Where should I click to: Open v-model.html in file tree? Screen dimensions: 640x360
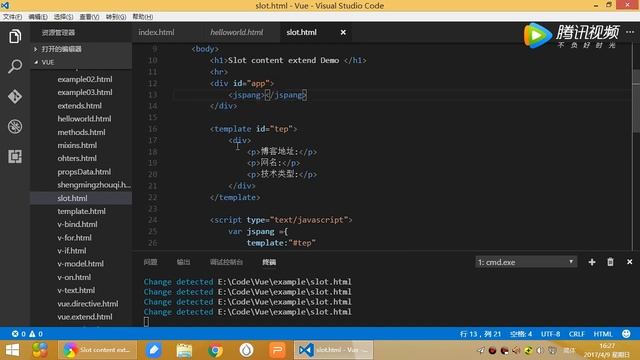(80, 264)
